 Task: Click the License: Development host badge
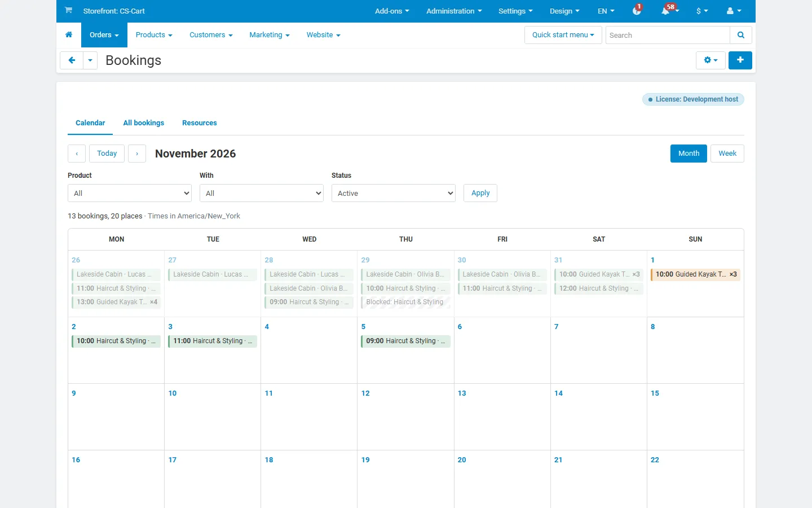[x=693, y=99]
